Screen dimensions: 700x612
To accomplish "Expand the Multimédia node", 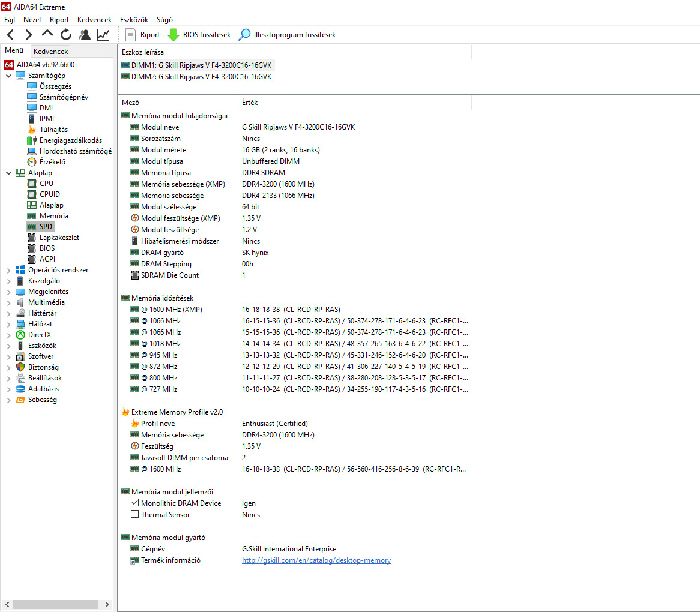I will coord(8,302).
